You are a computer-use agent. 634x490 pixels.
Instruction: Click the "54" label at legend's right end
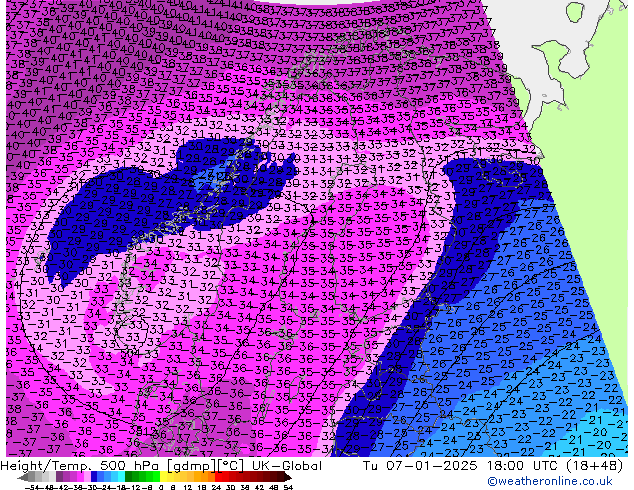(x=288, y=486)
